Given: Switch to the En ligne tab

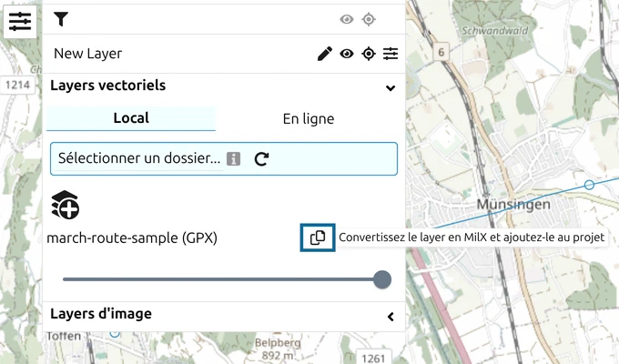Looking at the screenshot, I should [309, 119].
